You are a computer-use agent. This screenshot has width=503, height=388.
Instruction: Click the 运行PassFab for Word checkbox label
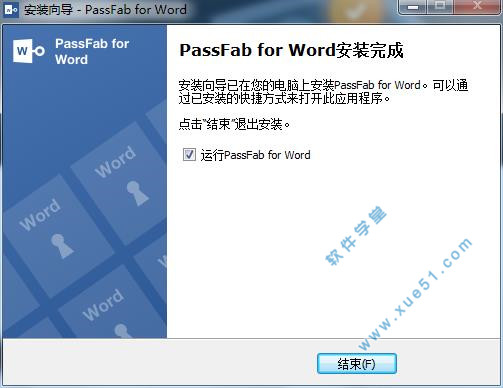click(x=255, y=155)
